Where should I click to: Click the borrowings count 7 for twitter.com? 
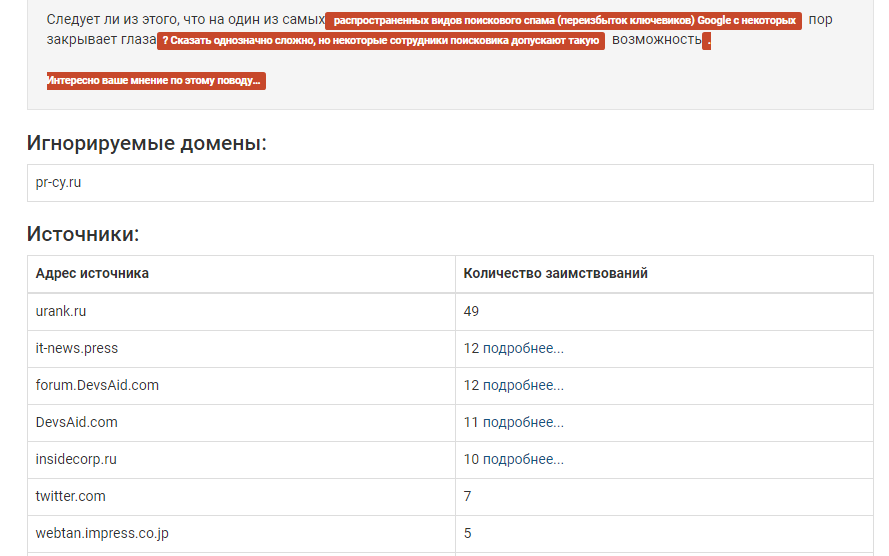pyautogui.click(x=467, y=496)
